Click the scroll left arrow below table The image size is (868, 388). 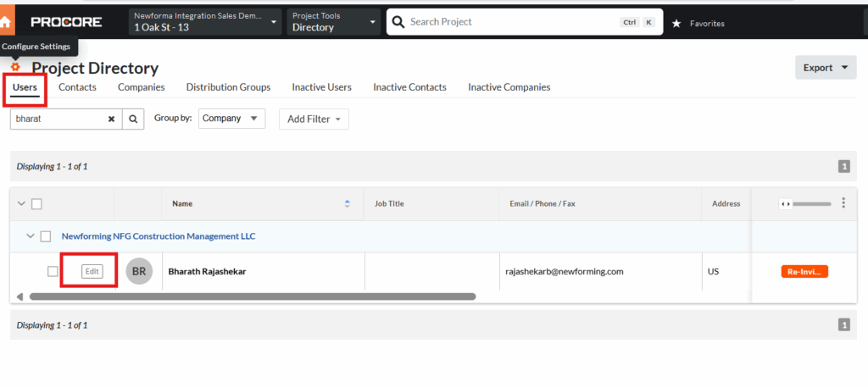tap(20, 297)
